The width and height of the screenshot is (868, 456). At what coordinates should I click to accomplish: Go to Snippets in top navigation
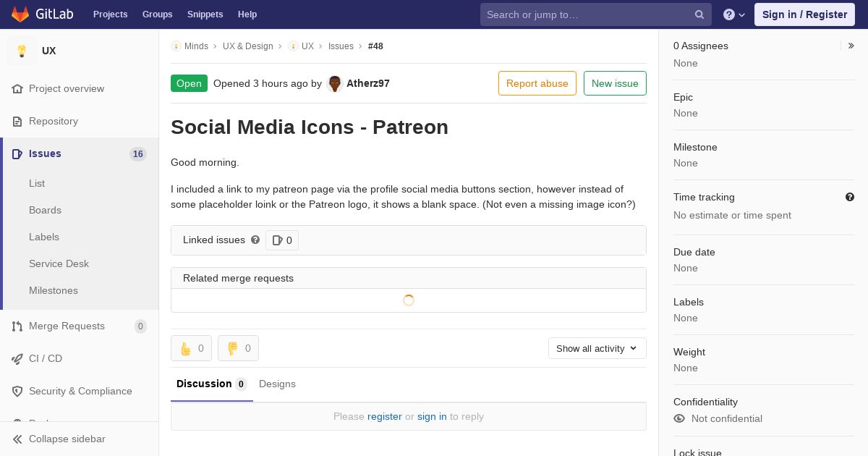point(205,14)
